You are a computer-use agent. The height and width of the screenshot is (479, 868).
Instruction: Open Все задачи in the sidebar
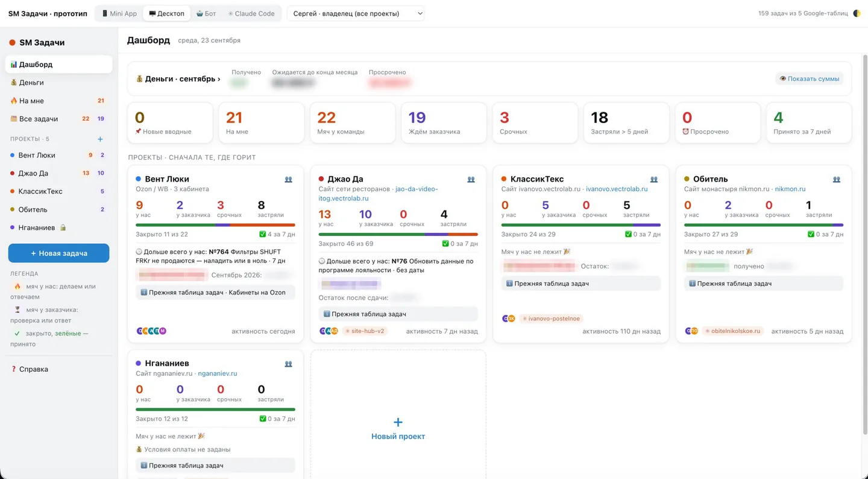[x=58, y=119]
